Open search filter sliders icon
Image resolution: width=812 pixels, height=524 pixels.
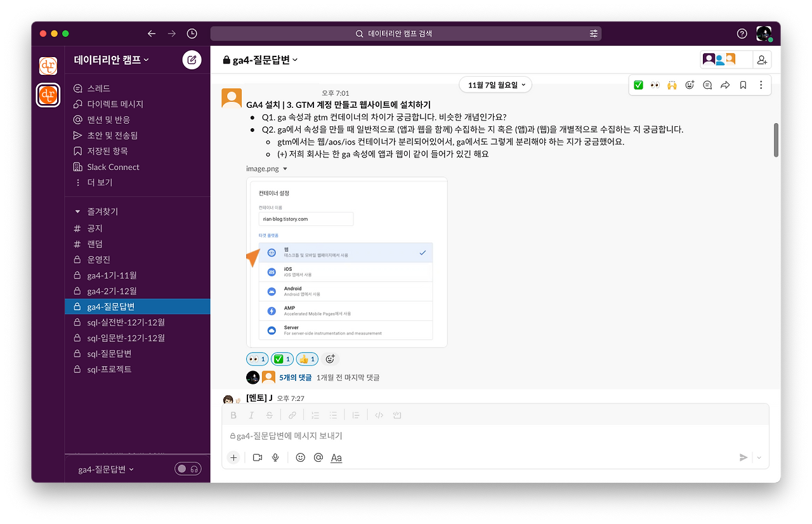tap(594, 34)
